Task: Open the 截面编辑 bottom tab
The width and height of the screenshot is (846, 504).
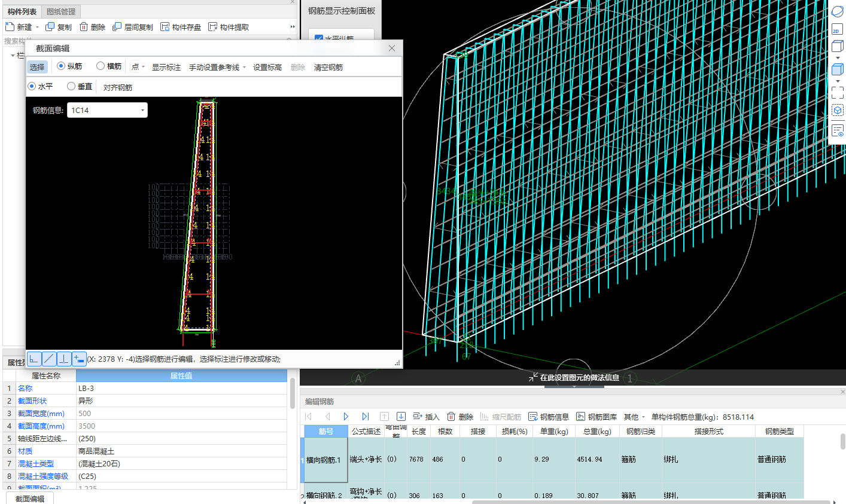Action: (x=30, y=498)
